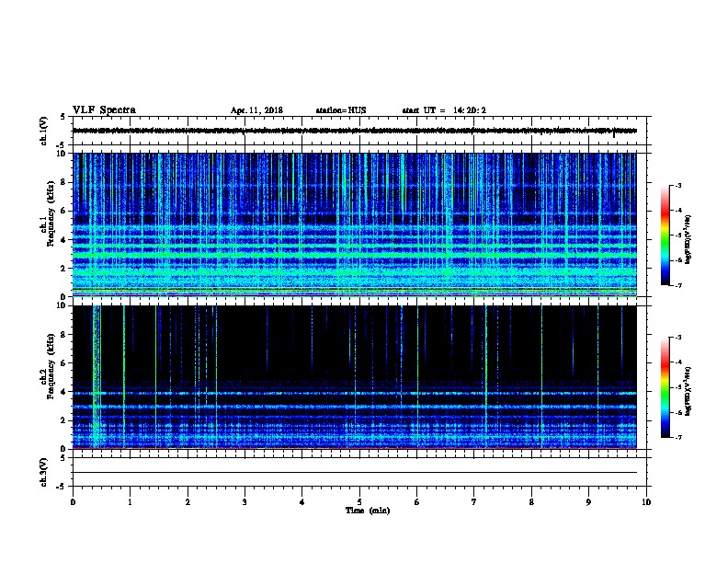Click the "-3" label on ch.1 colorbar
Viewport: 728px width, 563px height.
[x=677, y=185]
